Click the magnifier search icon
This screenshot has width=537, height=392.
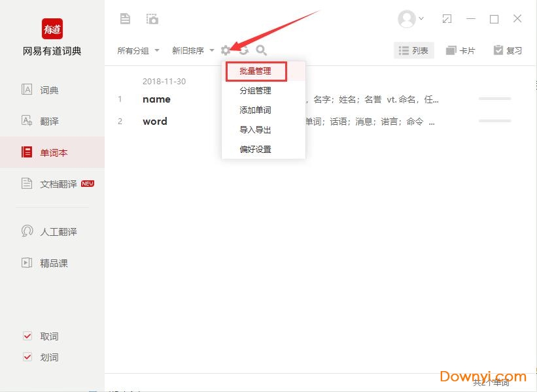[x=261, y=50]
